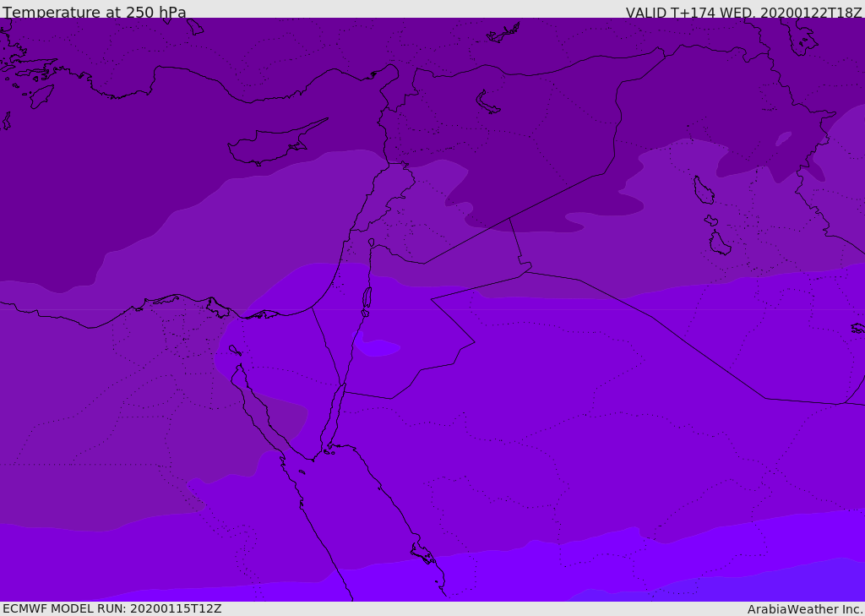865x616 pixels.
Task: Click the 'ArabiaWeather Inc' credit text
Action: point(804,609)
